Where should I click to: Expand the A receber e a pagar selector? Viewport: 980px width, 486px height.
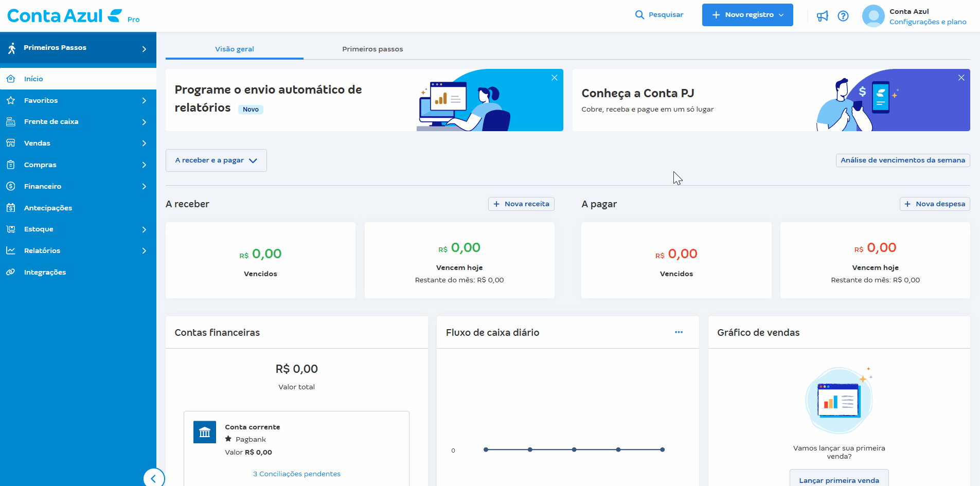[x=216, y=160]
